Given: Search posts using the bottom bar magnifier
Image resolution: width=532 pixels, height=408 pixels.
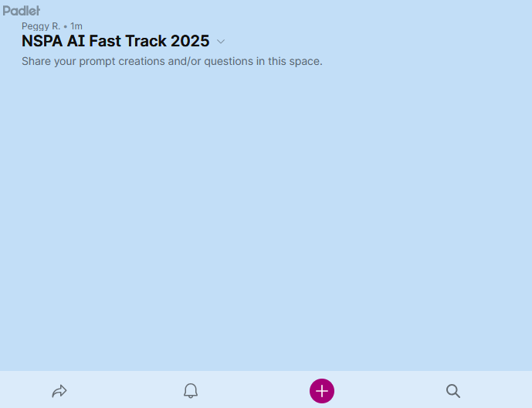Looking at the screenshot, I should pos(453,391).
